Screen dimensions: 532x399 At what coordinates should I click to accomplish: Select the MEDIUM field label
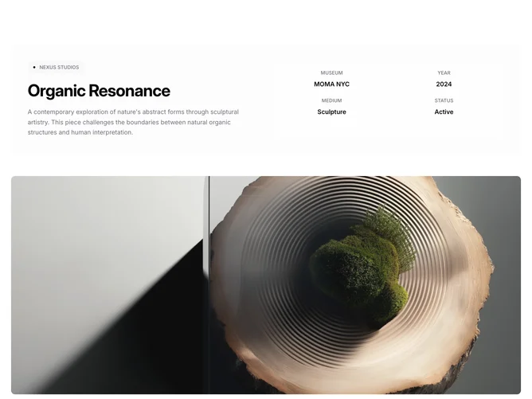331,100
